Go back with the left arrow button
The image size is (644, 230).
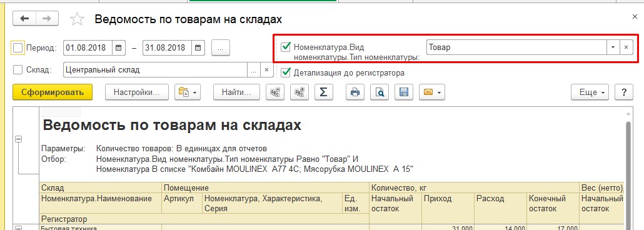tap(24, 19)
